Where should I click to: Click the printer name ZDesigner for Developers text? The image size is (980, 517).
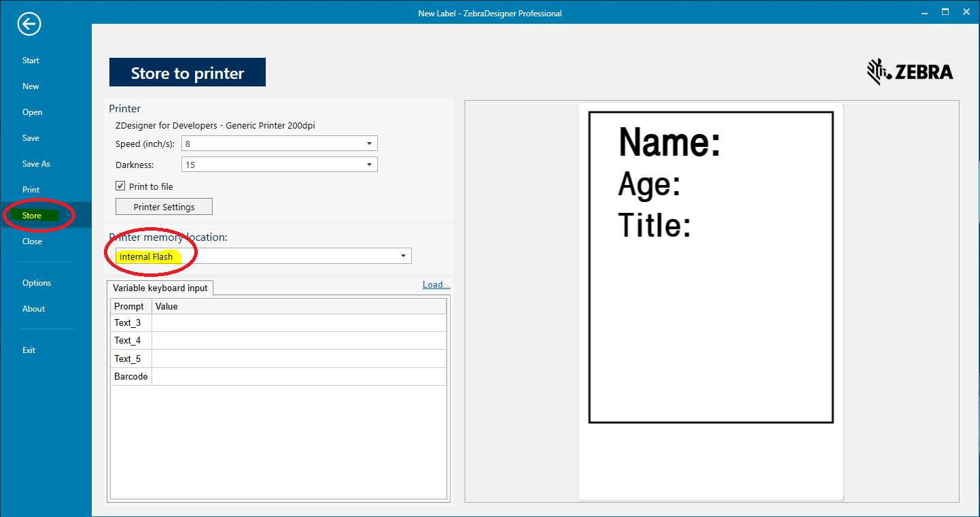[x=215, y=126]
